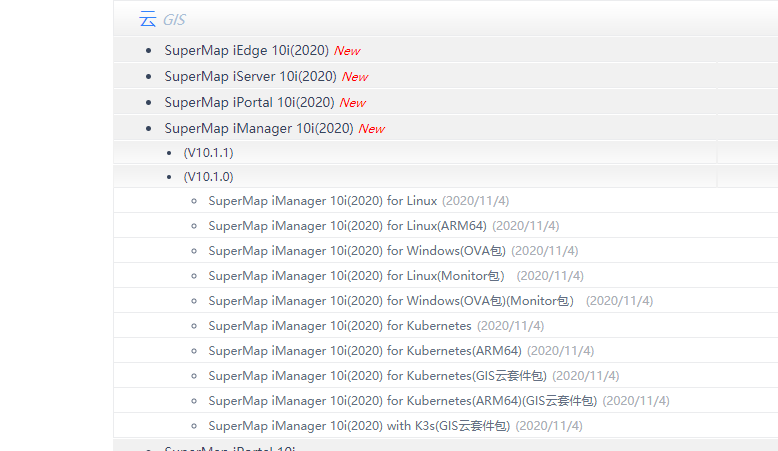Viewport: 778px width, 451px height.
Task: Open iManager 10i(2020) for Kubernetes download
Action: 340,326
